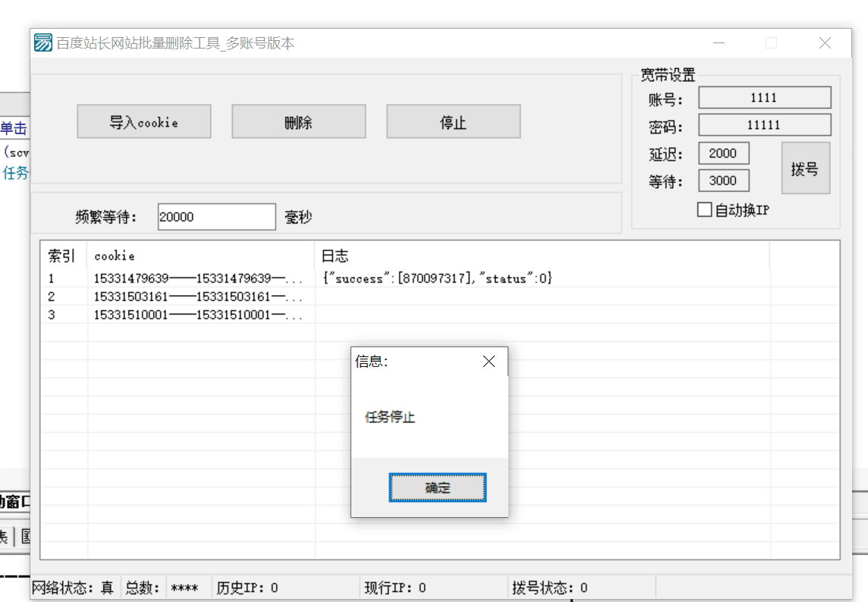Confirm the dialog with 确定
Image resolution: width=868 pixels, height=602 pixels.
[x=437, y=488]
